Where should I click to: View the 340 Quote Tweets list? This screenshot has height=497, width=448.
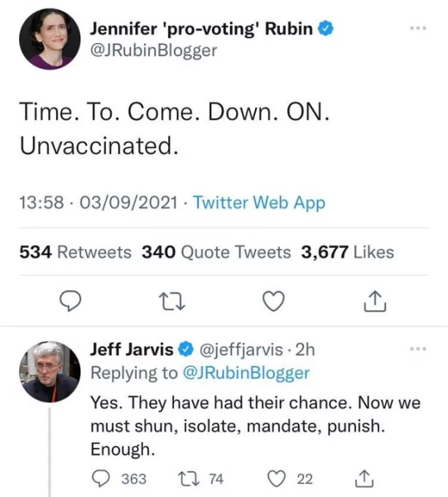pos(216,253)
